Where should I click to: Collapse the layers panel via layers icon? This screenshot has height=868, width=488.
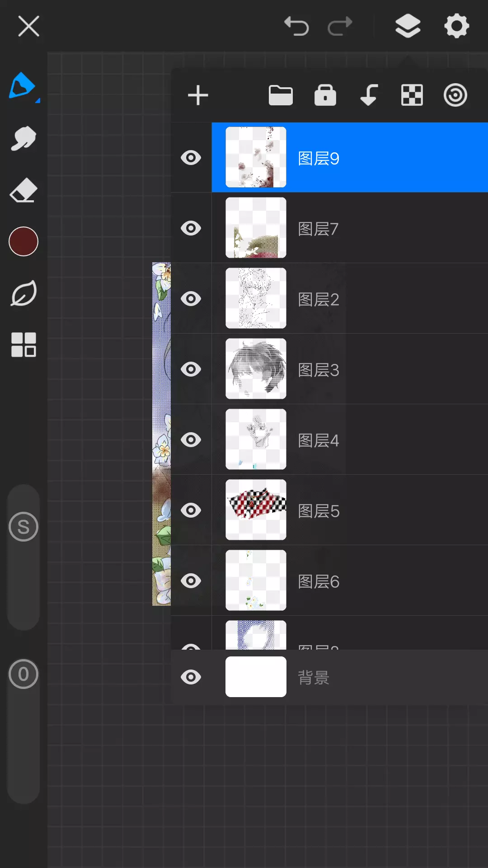(408, 26)
